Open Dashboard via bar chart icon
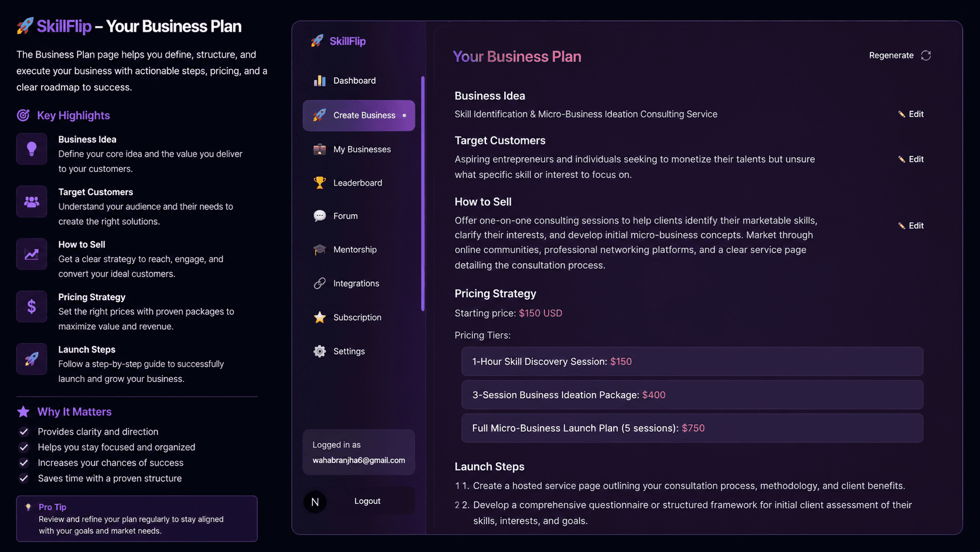Viewport: 980px width, 552px height. [x=319, y=81]
